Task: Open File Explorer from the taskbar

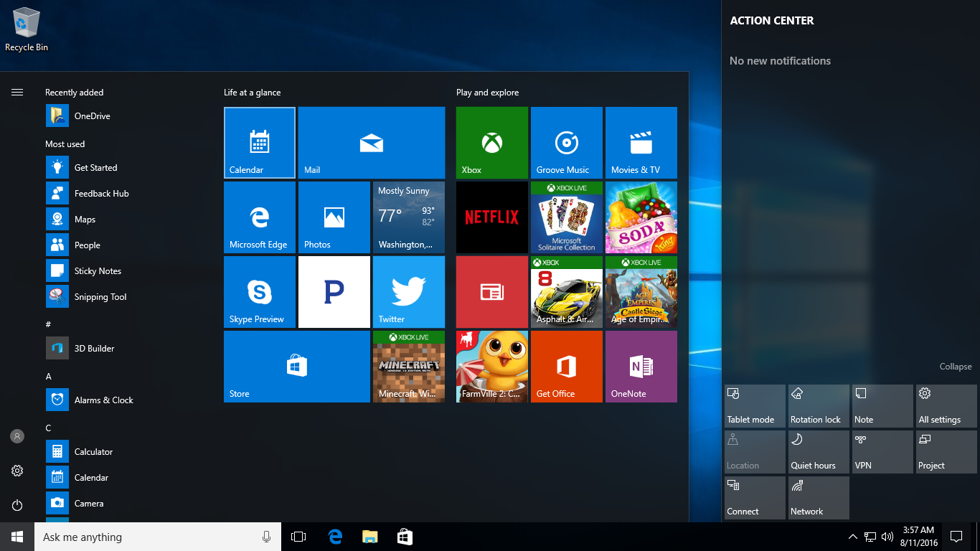Action: 369,536
